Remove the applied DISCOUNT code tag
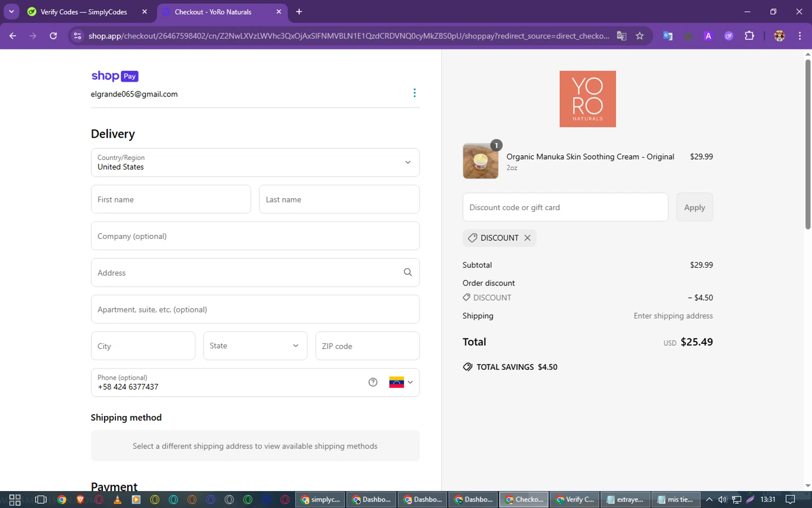812x508 pixels. pyautogui.click(x=527, y=238)
